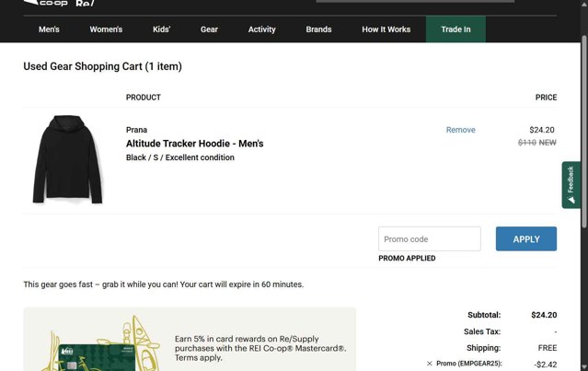The width and height of the screenshot is (588, 371).
Task: Remove the Altitude Tracker Hoodie from cart
Action: [460, 130]
